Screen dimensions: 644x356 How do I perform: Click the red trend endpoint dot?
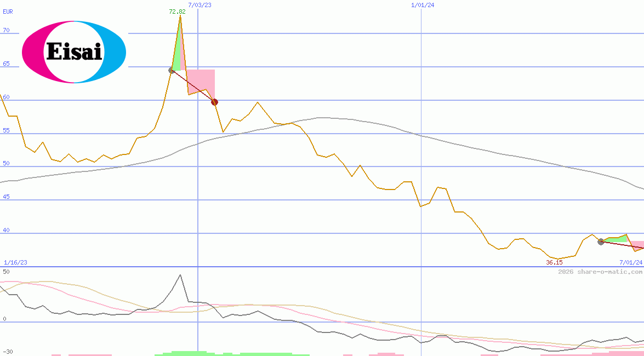(214, 102)
